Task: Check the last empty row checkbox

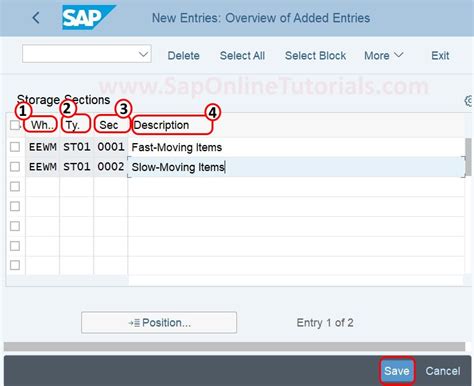Action: click(15, 265)
